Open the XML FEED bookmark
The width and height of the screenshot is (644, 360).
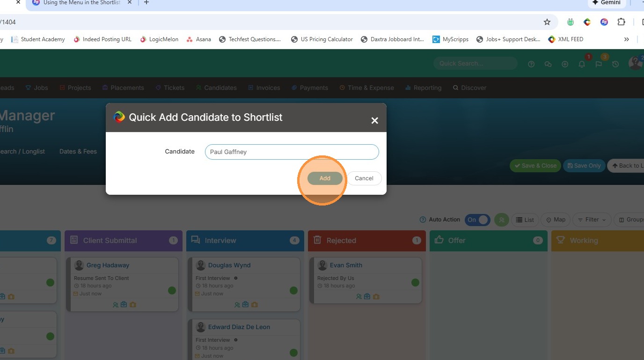tap(566, 39)
